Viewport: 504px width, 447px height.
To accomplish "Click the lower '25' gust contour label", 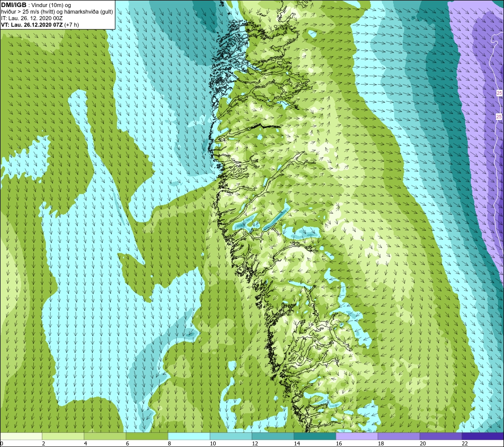I will (499, 116).
